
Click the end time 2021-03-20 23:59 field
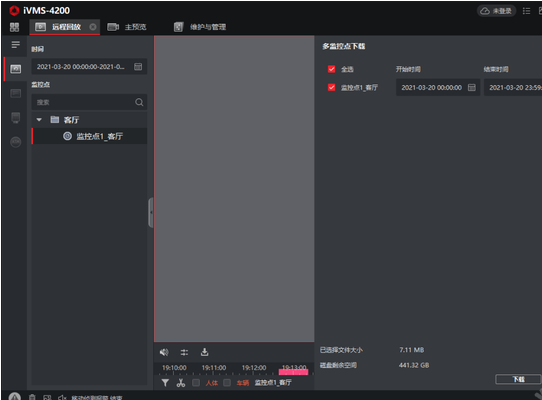pos(513,87)
